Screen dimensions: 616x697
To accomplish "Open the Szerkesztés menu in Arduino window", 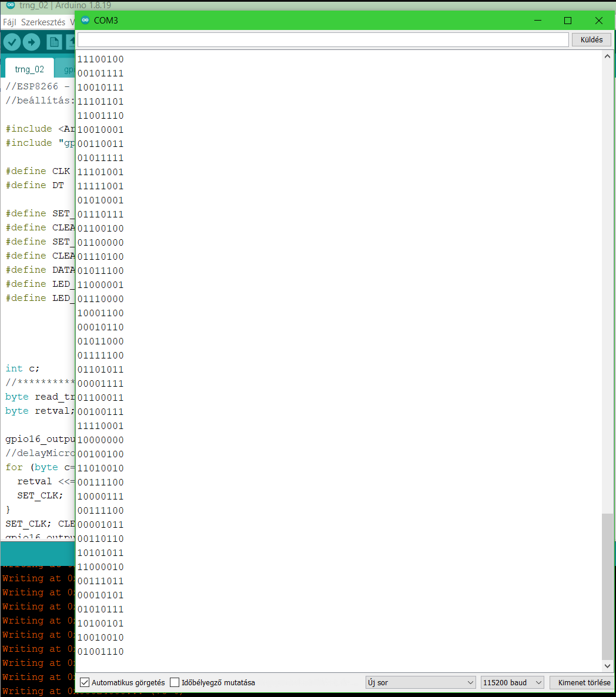I will tap(43, 22).
